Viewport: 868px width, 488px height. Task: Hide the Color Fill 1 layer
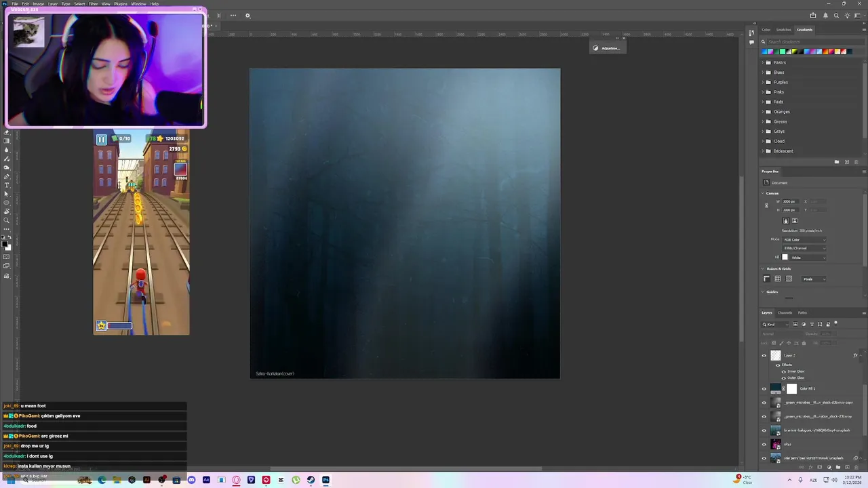click(x=764, y=388)
